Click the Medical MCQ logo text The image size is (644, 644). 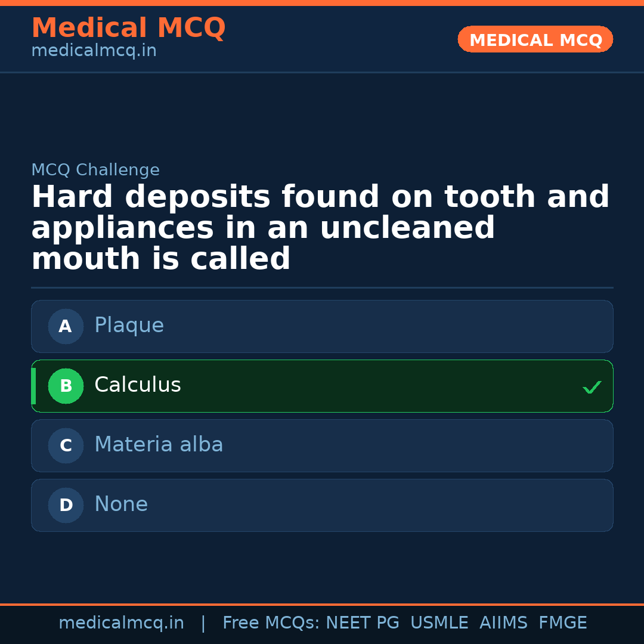point(128,28)
